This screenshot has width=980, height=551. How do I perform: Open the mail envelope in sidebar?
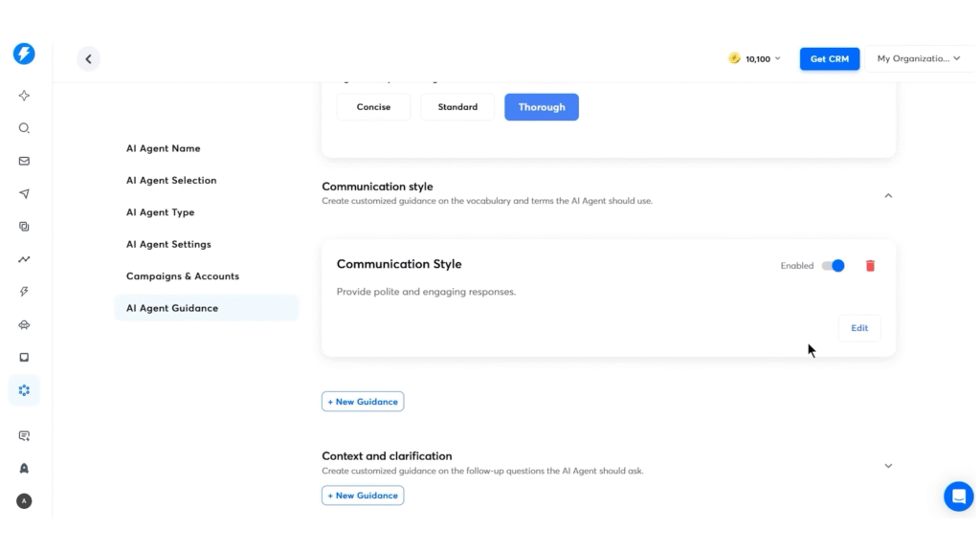point(24,161)
